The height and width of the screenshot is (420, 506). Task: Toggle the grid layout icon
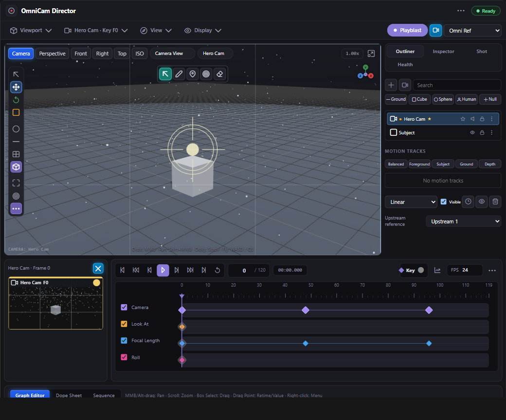(16, 154)
